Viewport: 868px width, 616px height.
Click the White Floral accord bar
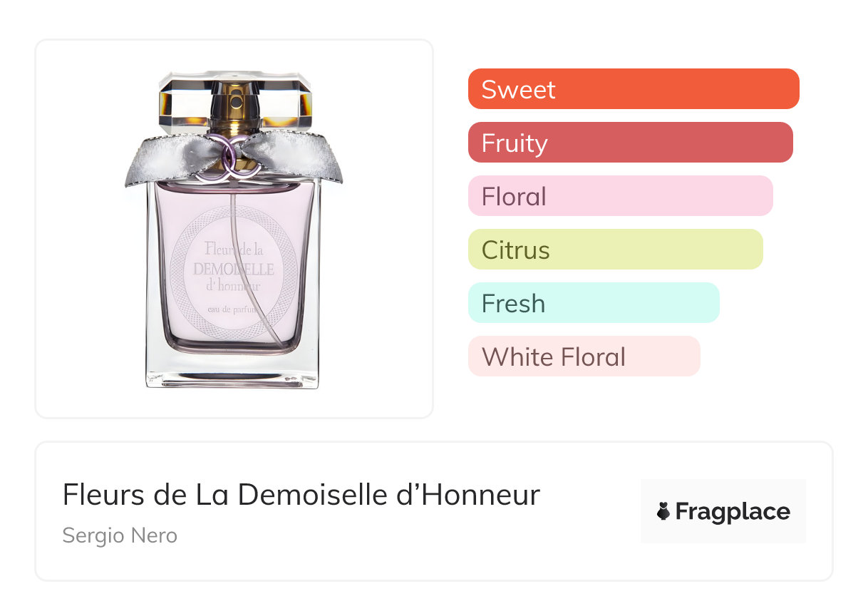point(584,356)
